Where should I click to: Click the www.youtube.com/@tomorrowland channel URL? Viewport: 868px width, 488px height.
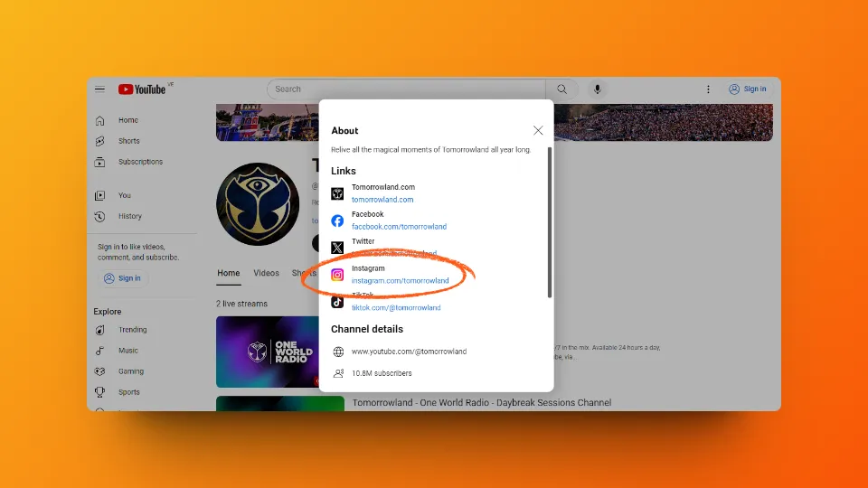pyautogui.click(x=409, y=352)
